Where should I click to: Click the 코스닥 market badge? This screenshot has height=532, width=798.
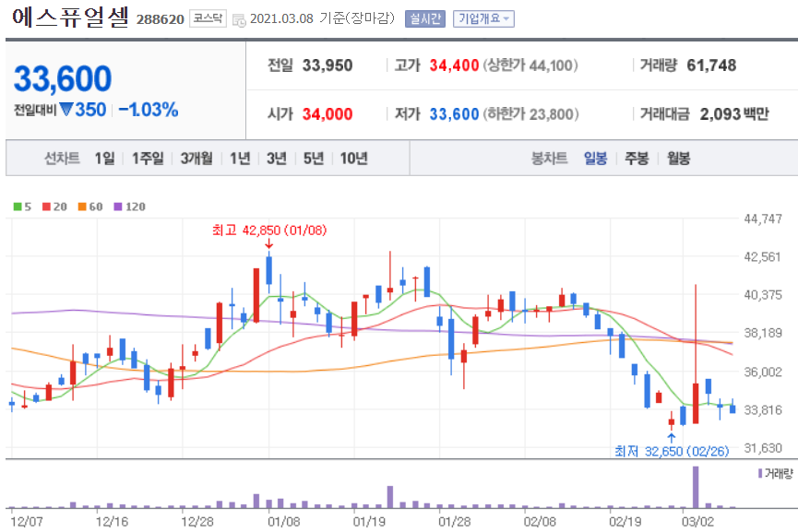point(208,18)
